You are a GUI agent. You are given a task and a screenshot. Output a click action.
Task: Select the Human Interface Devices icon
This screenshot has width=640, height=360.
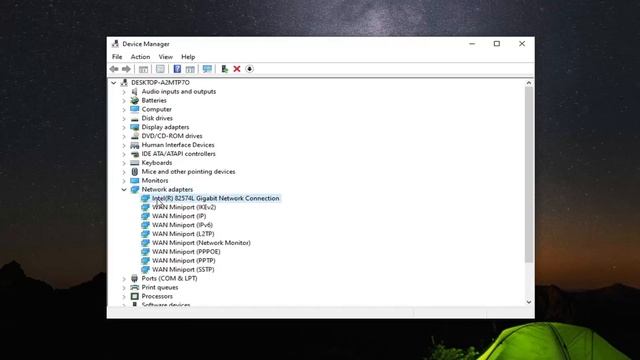point(135,145)
